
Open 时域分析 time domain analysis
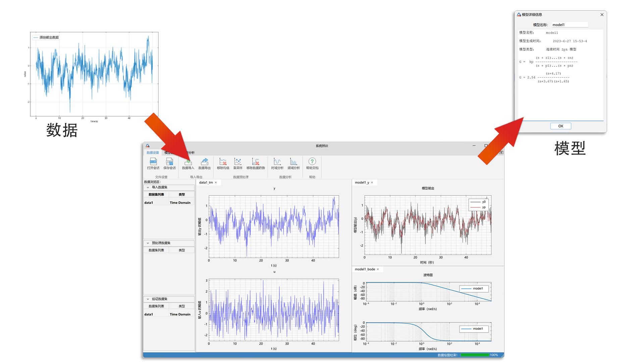pos(277,162)
